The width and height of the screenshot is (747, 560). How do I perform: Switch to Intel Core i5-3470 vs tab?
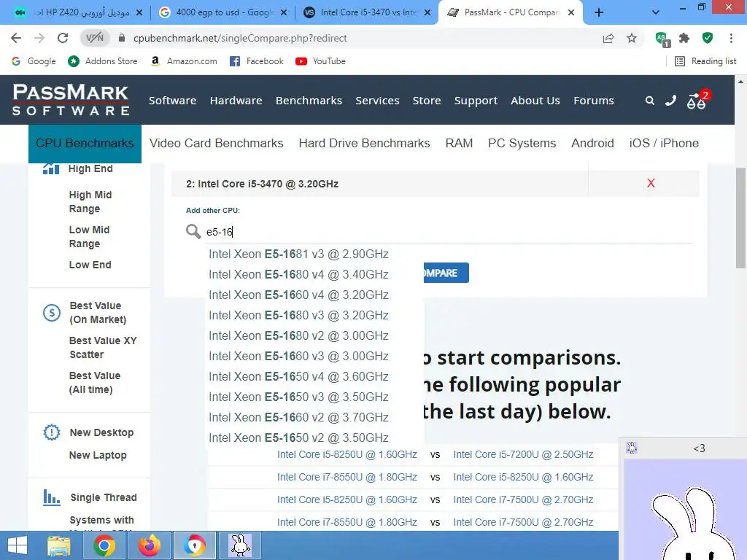[x=367, y=12]
